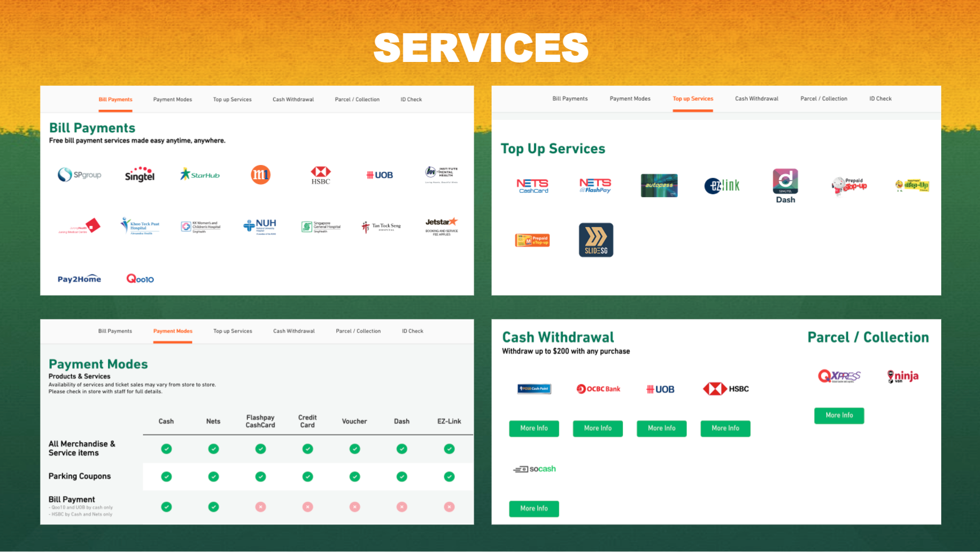
Task: Click the SERVICES title heading
Action: pos(481,47)
